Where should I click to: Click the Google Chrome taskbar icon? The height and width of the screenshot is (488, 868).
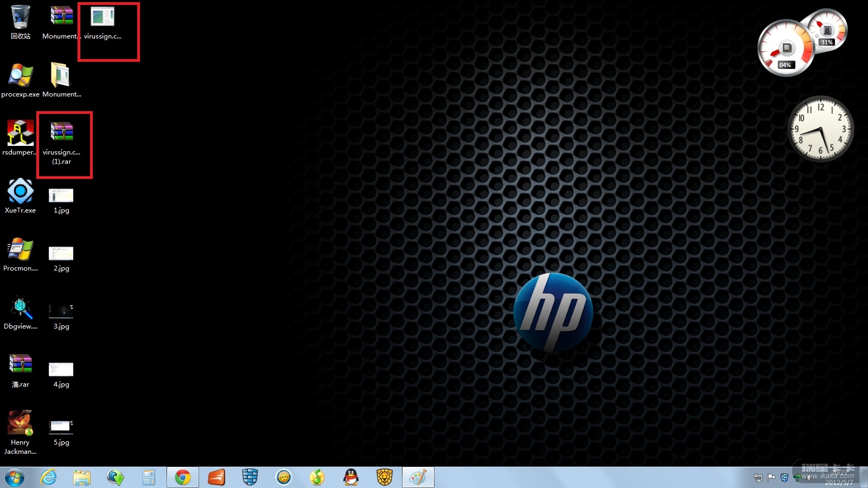pos(183,477)
